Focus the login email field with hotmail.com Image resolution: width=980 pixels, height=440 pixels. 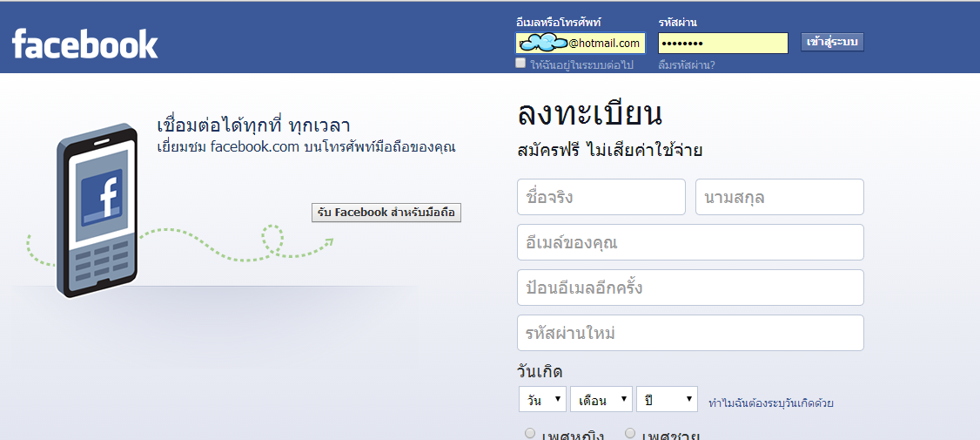pos(581,44)
